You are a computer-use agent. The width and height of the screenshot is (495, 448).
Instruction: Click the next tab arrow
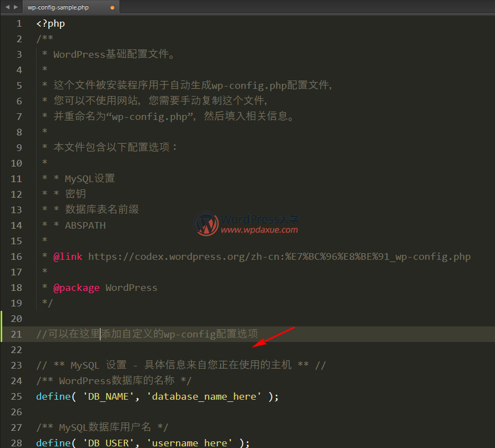pyautogui.click(x=16, y=7)
